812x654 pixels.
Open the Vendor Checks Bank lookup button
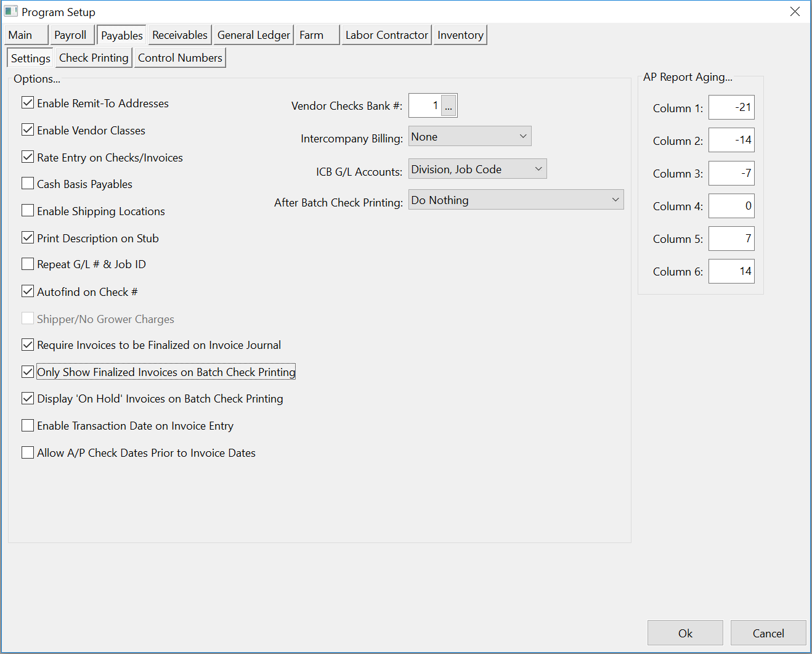point(449,106)
